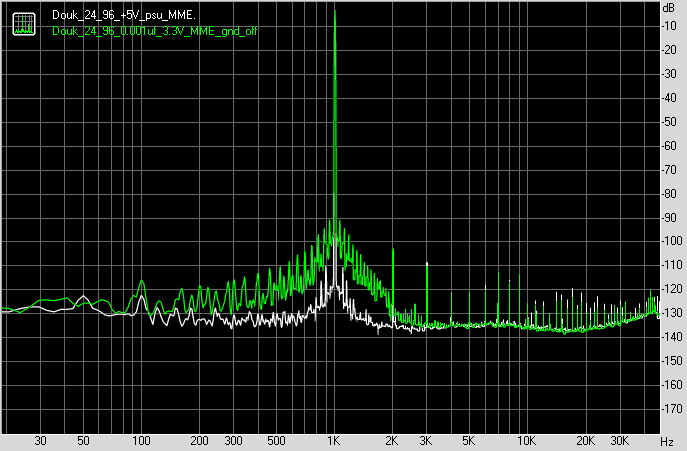This screenshot has width=687, height=451.
Task: Click the -40 dB scale label
Action: click(x=670, y=98)
